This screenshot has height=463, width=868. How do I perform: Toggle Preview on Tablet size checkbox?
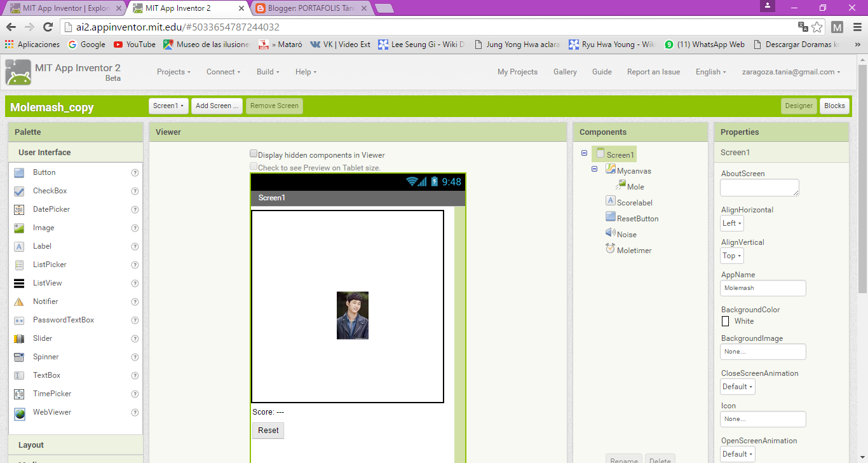(254, 167)
